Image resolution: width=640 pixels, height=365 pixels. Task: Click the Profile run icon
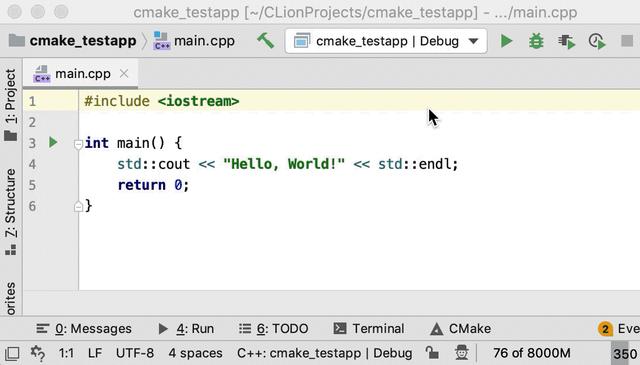coord(597,41)
